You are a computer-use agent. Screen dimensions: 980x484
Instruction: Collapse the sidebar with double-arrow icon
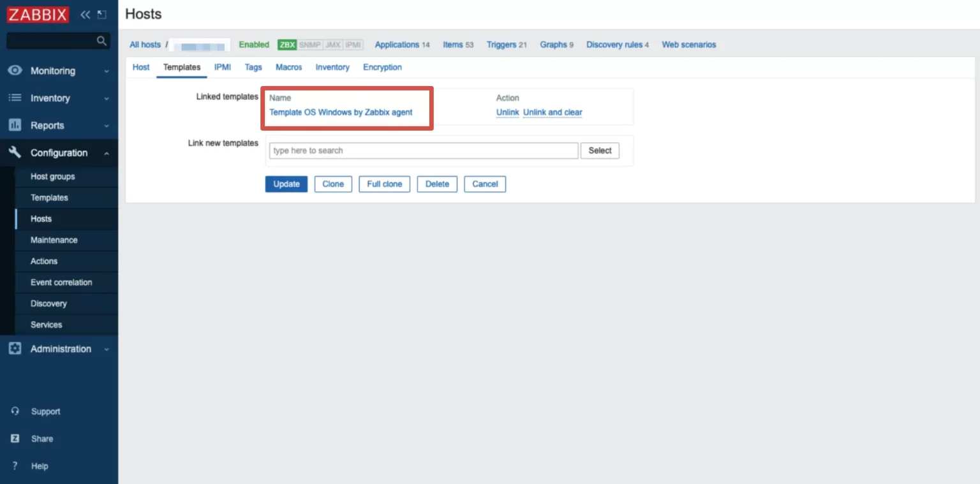85,15
